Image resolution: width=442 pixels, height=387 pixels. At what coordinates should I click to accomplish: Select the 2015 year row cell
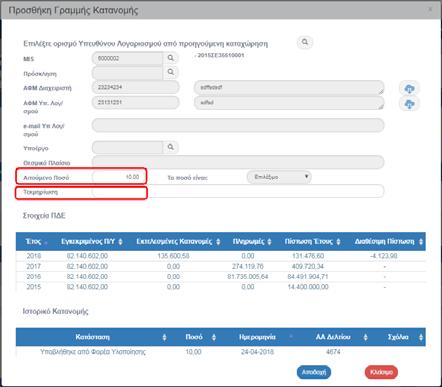[x=34, y=287]
